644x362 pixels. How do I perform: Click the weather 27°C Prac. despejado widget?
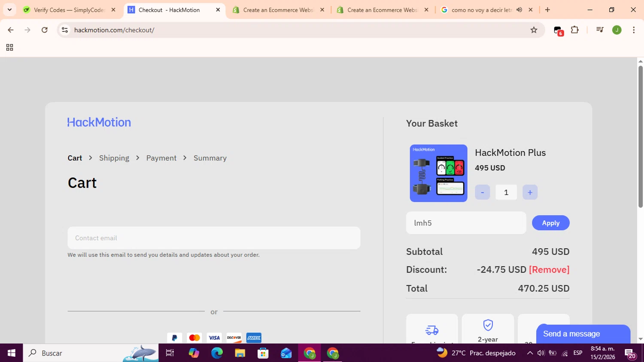[x=476, y=353]
